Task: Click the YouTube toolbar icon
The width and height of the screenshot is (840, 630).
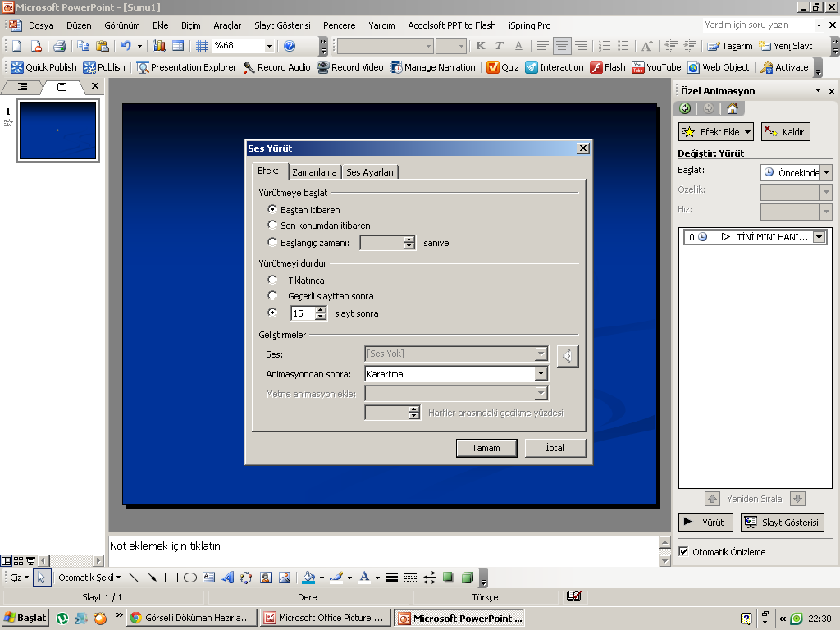Action: 637,67
